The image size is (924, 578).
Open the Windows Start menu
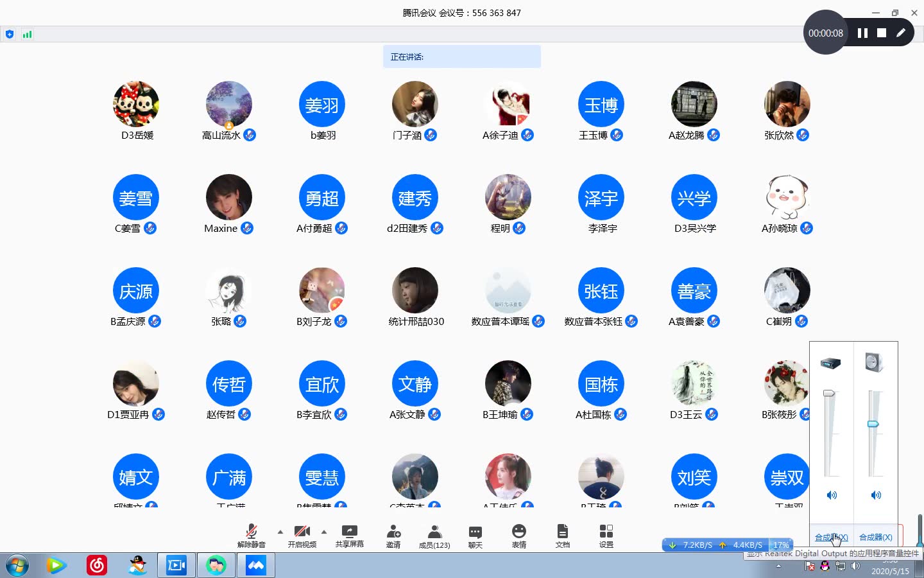pyautogui.click(x=17, y=566)
